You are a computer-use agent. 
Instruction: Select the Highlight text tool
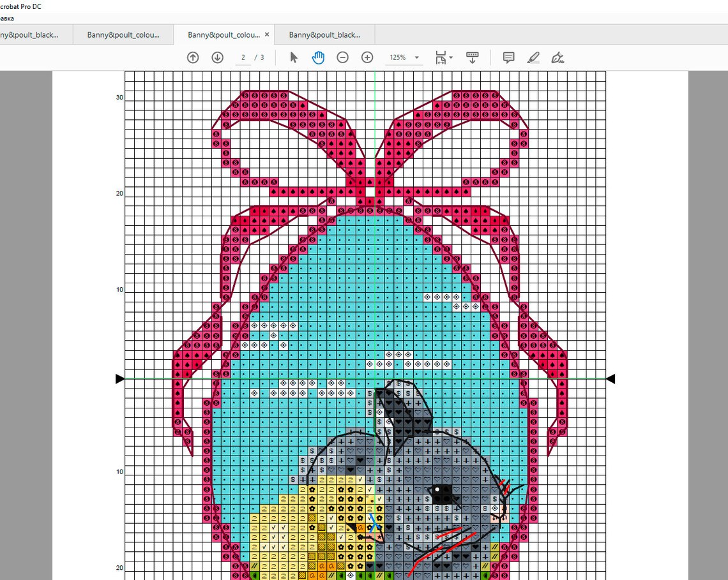[533, 57]
